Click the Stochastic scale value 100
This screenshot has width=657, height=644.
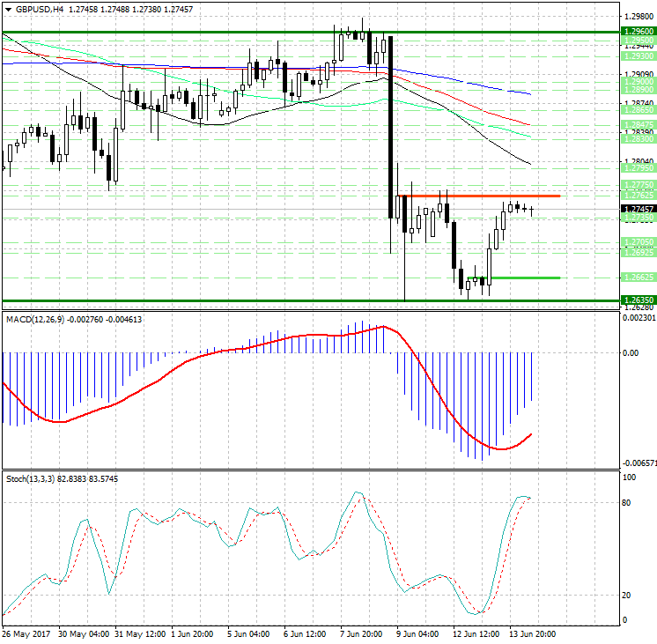coord(630,477)
